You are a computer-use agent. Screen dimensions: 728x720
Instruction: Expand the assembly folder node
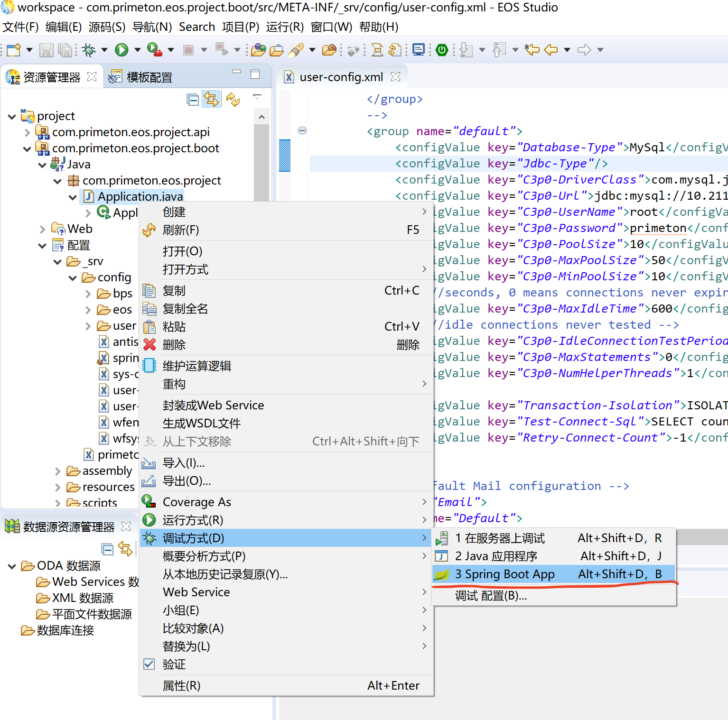57,471
